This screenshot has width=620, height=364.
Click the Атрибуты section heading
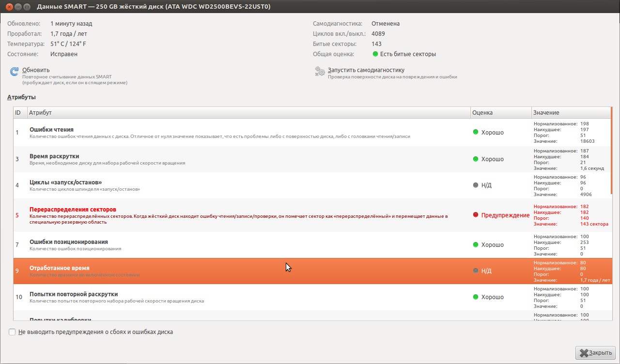[21, 97]
